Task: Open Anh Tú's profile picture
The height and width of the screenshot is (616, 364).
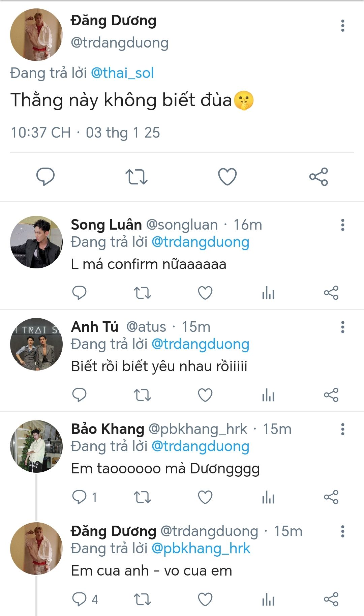Action: [36, 344]
